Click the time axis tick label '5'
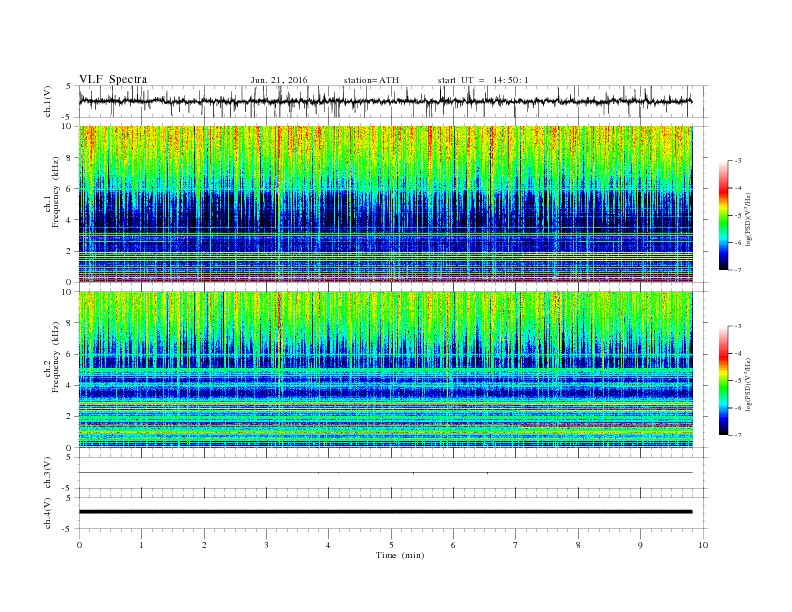The image size is (792, 612). point(391,545)
